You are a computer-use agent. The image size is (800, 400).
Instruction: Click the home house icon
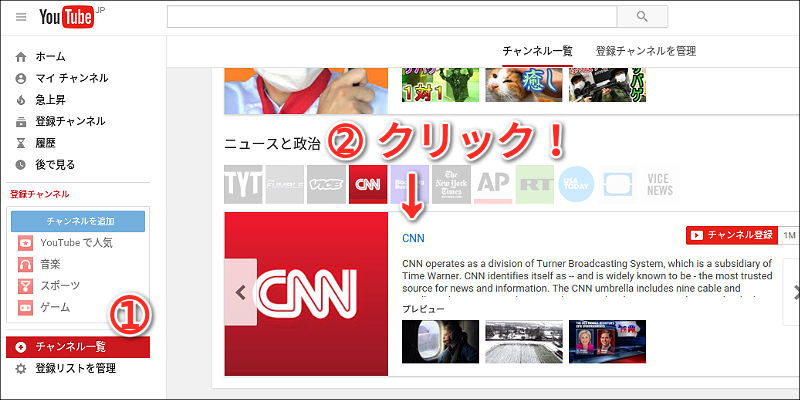(20, 57)
